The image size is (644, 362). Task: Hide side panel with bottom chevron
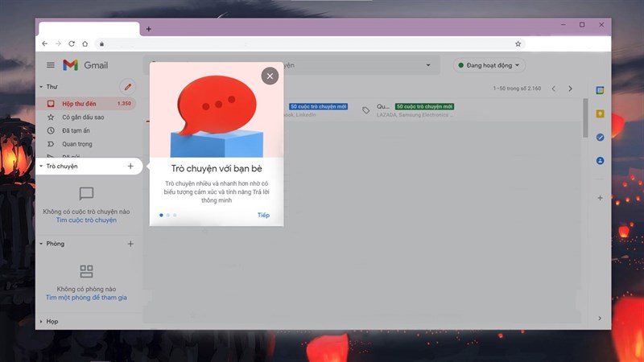pyautogui.click(x=600, y=318)
